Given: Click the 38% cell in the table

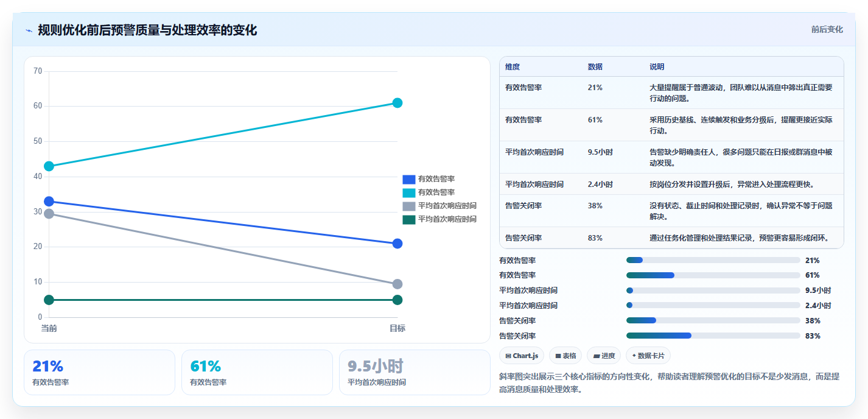Looking at the screenshot, I should (x=595, y=206).
